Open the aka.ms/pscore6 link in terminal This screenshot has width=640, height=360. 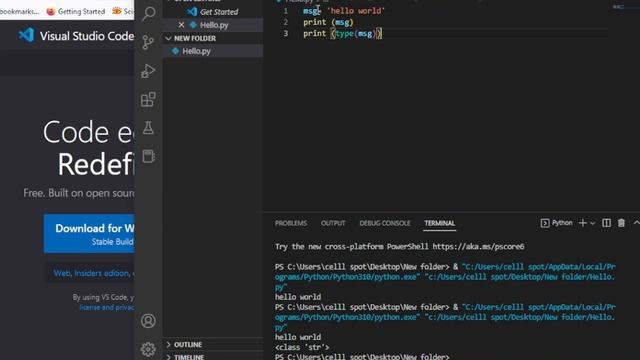click(x=478, y=247)
